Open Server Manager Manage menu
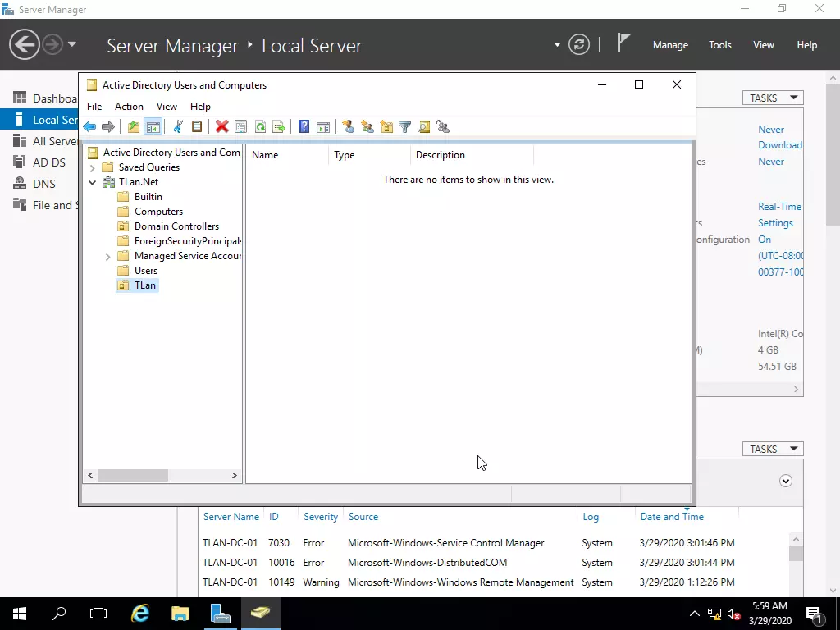Screen dimensions: 840x630 [x=670, y=45]
